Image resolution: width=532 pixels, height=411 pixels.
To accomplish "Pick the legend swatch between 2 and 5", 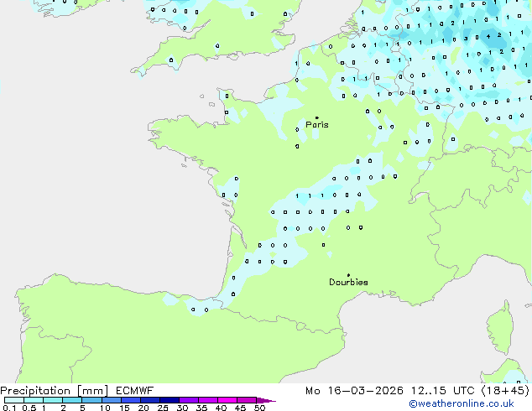I will coord(72,400).
